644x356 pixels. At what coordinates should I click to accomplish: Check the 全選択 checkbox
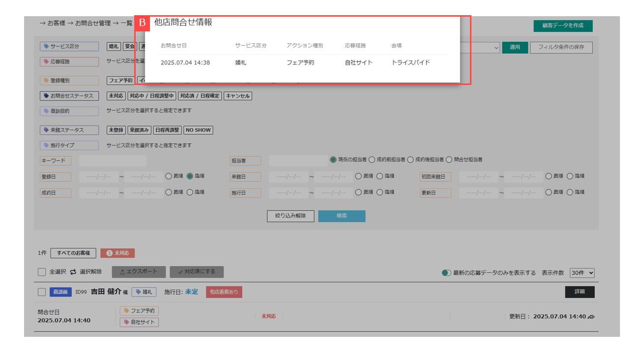[42, 272]
